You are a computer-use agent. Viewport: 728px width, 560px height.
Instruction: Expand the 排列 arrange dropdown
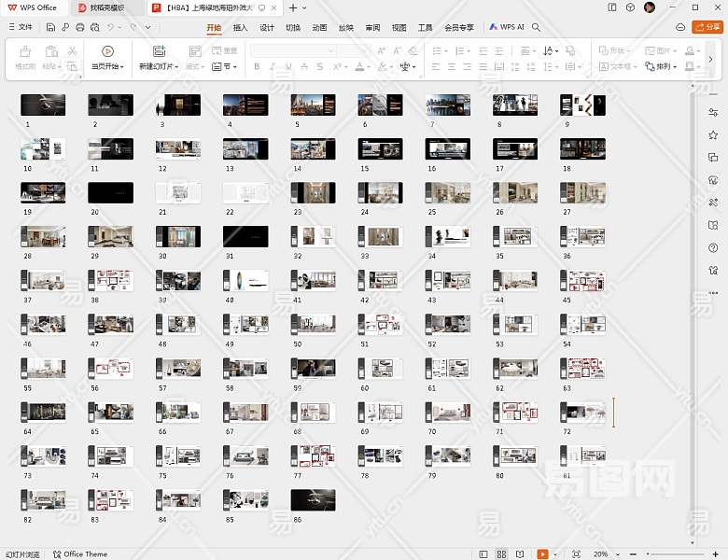tap(668, 67)
